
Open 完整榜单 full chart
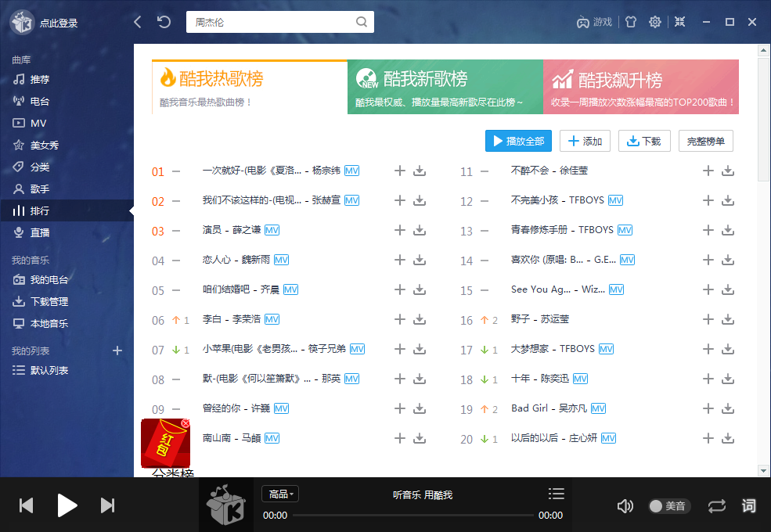click(705, 141)
